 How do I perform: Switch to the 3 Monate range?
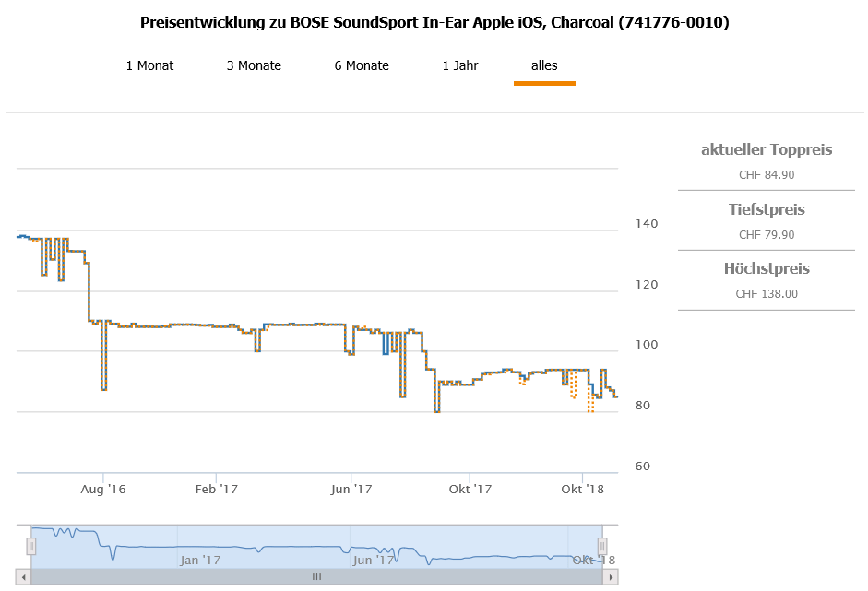[254, 65]
